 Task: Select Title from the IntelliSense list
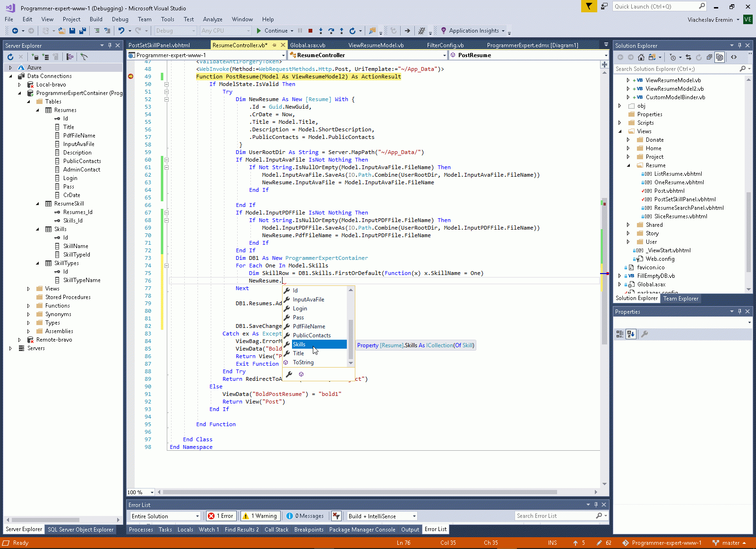[x=299, y=353]
